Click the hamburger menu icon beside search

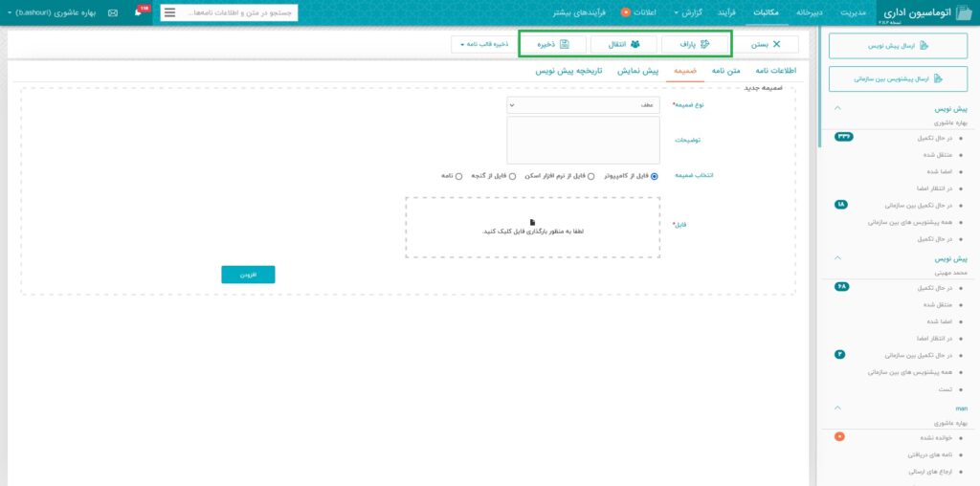[x=169, y=13]
